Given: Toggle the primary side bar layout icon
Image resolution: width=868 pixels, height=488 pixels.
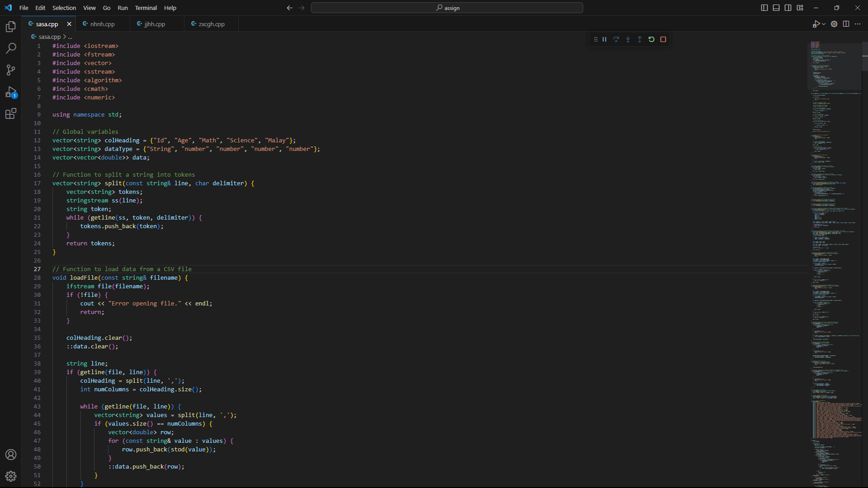Looking at the screenshot, I should tap(764, 8).
